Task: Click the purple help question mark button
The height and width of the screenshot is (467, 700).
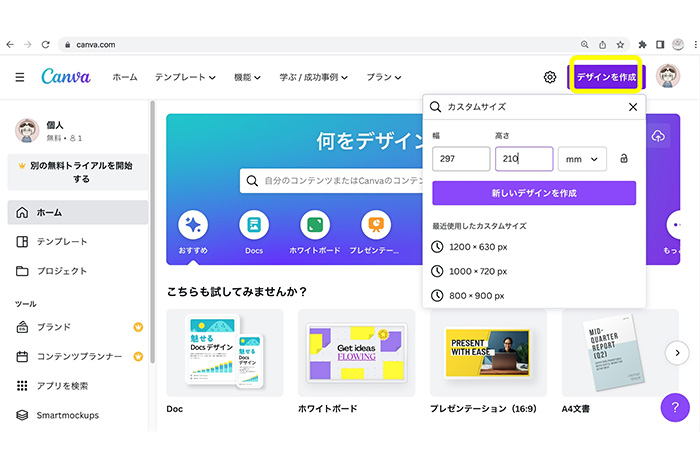Action: 675,407
